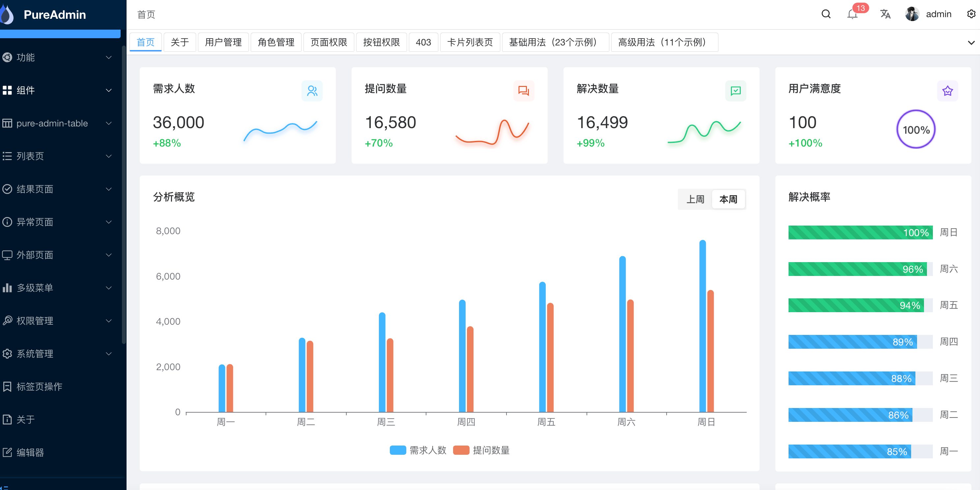
Task: Toggle the 提问数量 legend in the bar chart
Action: (482, 450)
